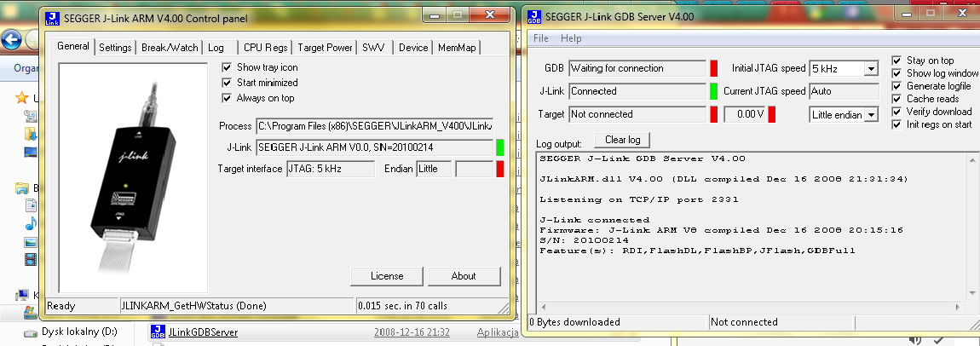Disable Stay on top in GDB Server
980x346 pixels.
896,61
